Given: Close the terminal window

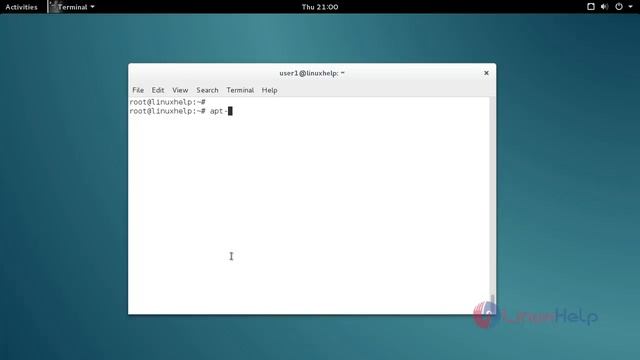Looking at the screenshot, I should coord(486,73).
